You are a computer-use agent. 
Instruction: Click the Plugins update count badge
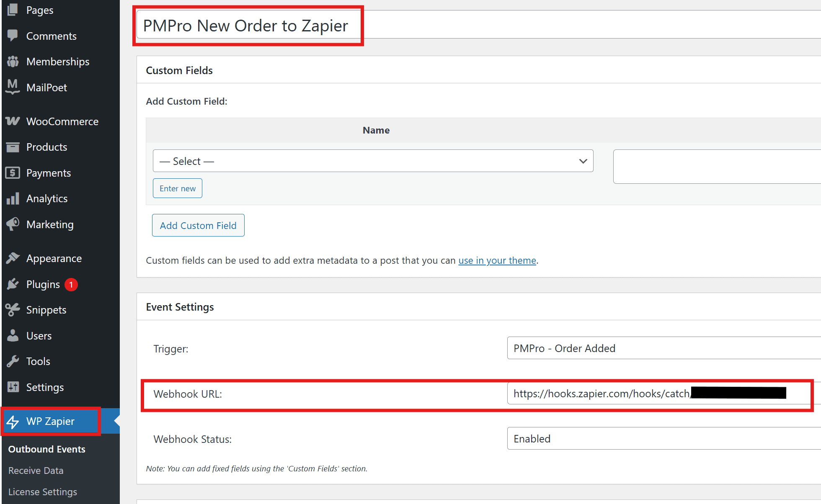[71, 284]
